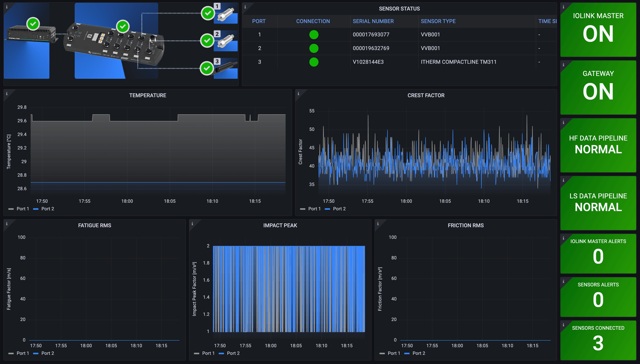This screenshot has height=364, width=640.
Task: Open the info icon on the SENSOR STATUS panel
Action: 245,7
